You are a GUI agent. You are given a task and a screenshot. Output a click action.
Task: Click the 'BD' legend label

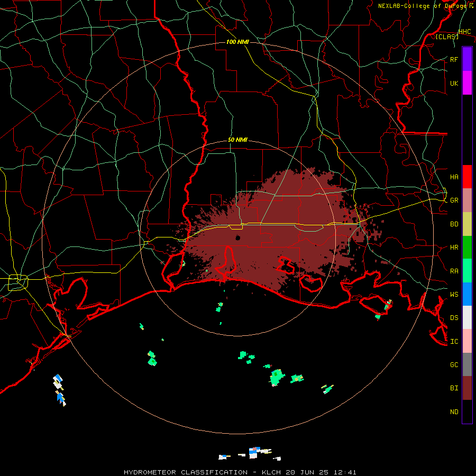[x=454, y=224]
